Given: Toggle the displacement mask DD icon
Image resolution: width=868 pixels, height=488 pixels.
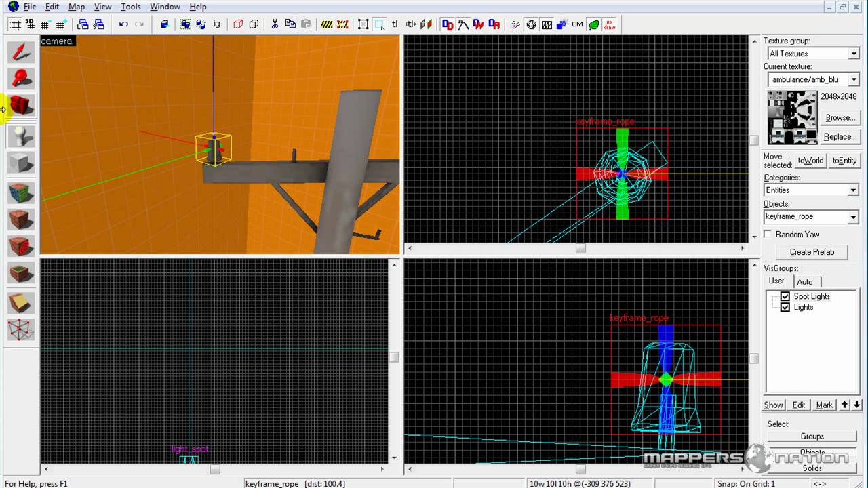Looking at the screenshot, I should (448, 24).
